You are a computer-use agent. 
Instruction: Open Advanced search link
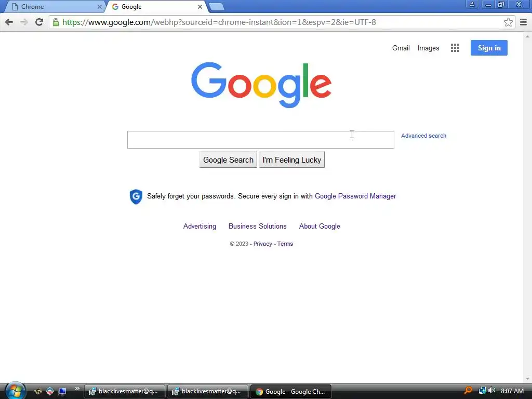[423, 136]
